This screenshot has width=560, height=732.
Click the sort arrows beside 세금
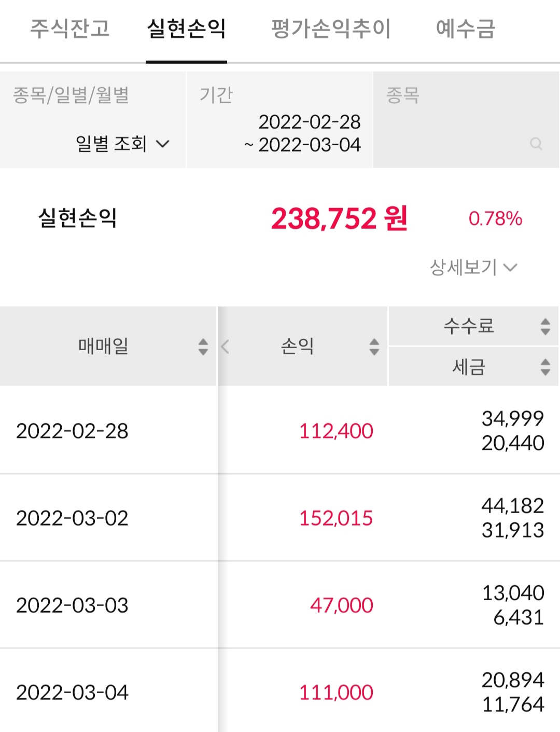pyautogui.click(x=545, y=367)
